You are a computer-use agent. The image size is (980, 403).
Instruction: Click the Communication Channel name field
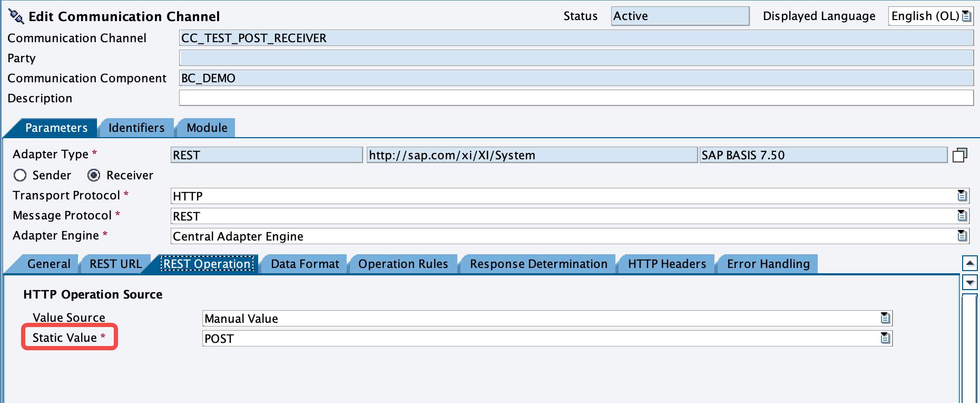576,37
